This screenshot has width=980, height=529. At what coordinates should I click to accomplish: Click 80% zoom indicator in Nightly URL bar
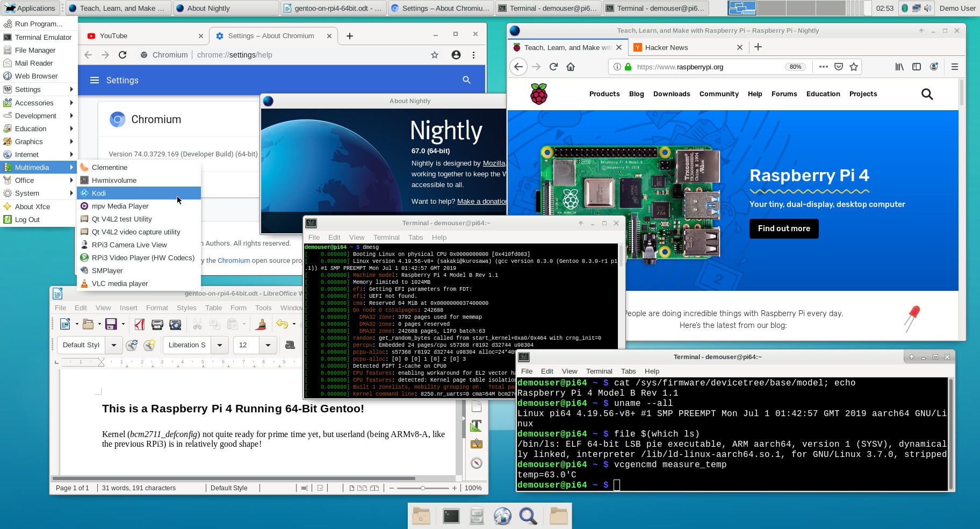pos(795,67)
